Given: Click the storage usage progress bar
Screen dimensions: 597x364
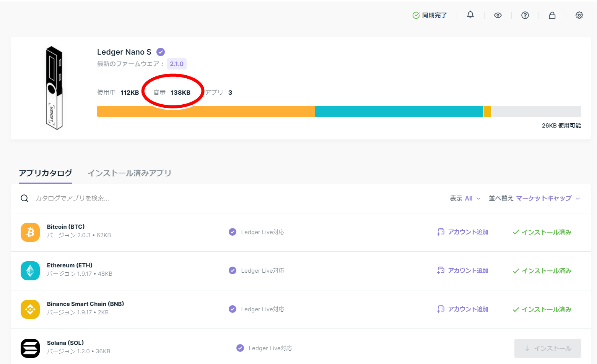Looking at the screenshot, I should (339, 111).
